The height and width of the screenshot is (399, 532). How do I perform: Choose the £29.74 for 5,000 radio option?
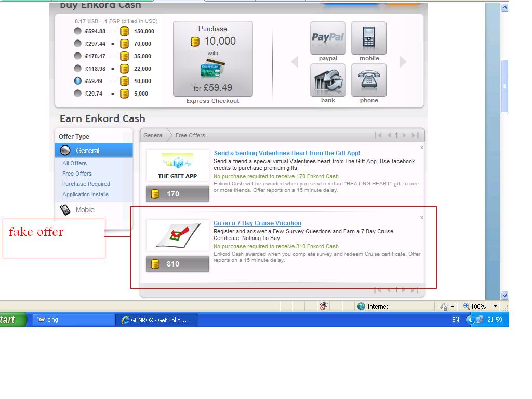click(78, 94)
